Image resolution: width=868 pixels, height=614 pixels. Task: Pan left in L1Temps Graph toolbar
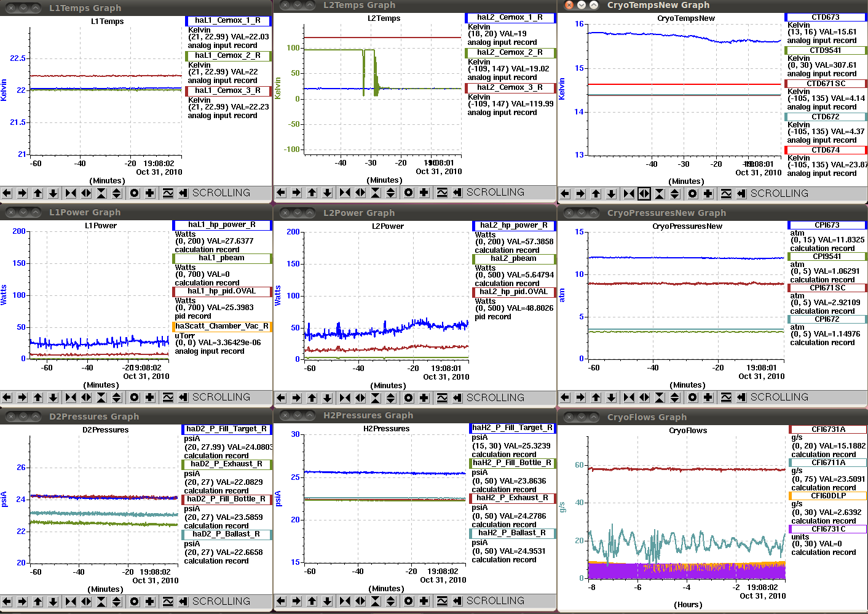click(7, 193)
